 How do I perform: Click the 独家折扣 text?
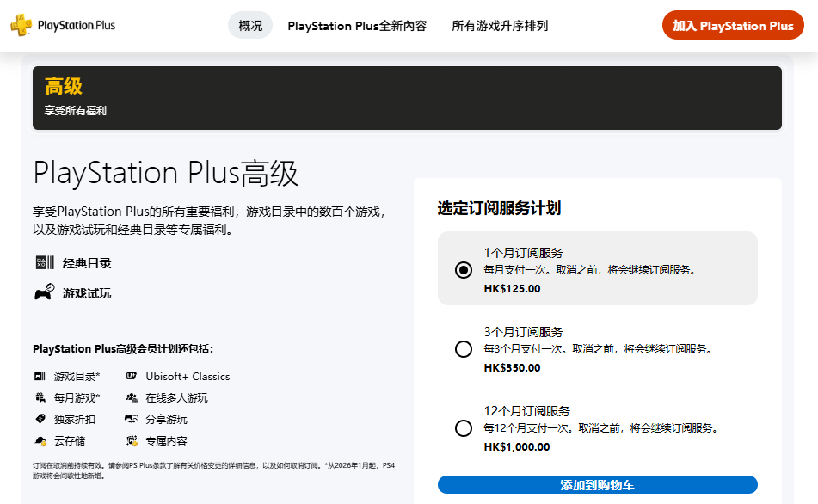[75, 420]
